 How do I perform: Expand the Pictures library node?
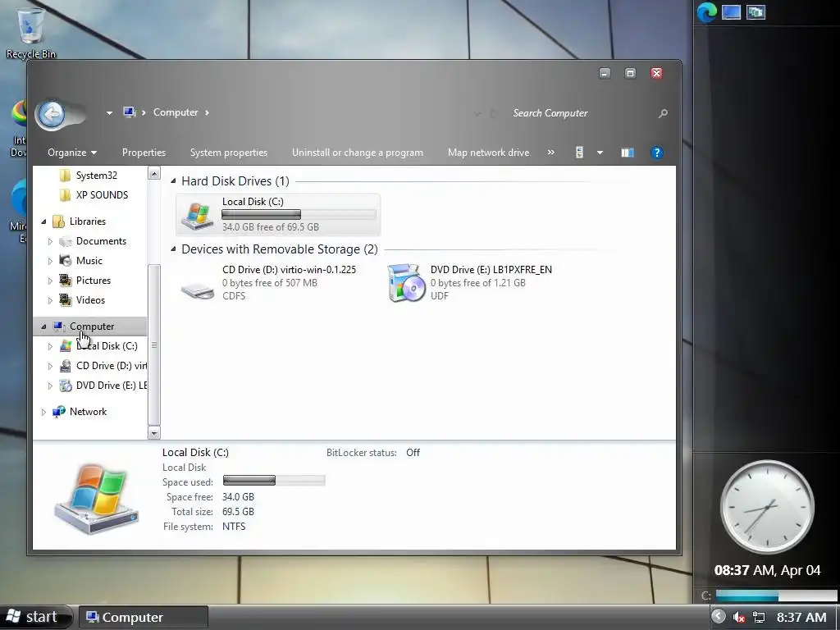50,281
